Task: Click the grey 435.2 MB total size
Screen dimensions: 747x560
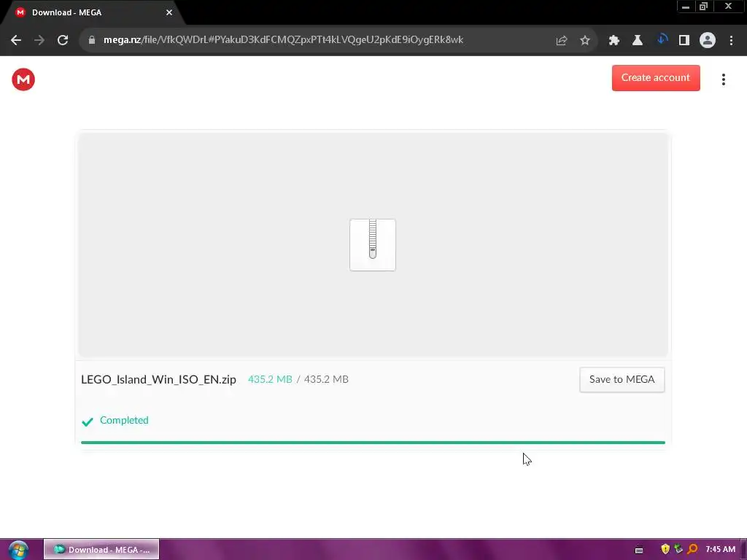Action: [x=326, y=379]
